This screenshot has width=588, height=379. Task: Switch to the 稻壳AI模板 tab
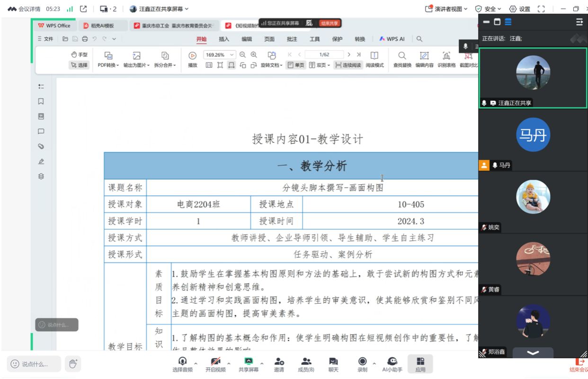(x=102, y=26)
